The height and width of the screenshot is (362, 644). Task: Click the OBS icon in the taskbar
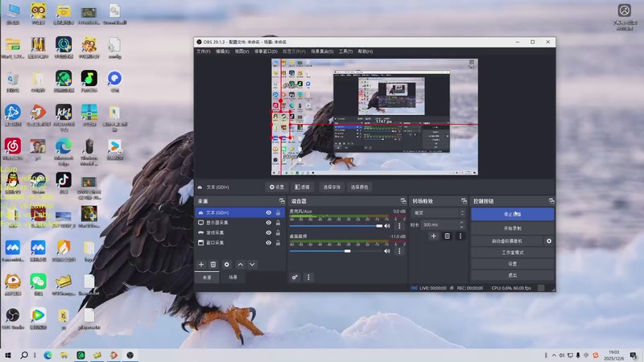tap(130, 355)
